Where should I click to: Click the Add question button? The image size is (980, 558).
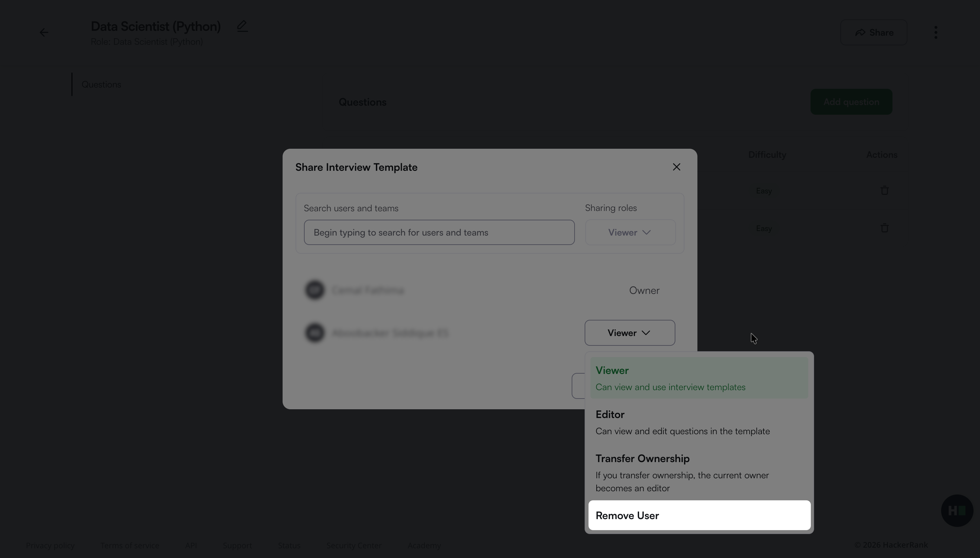pos(851,102)
